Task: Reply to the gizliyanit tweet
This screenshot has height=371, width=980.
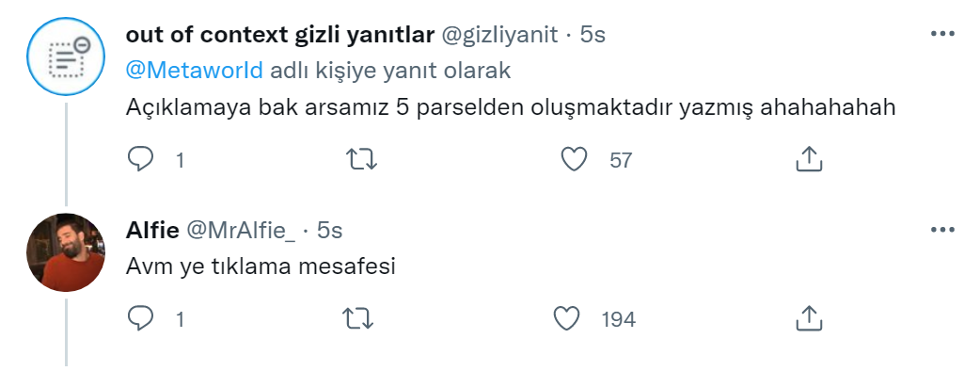Action: [140, 159]
